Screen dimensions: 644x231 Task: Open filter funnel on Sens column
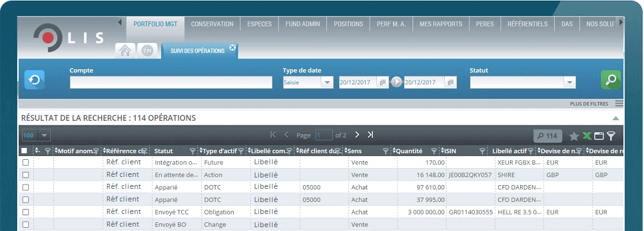[386, 151]
